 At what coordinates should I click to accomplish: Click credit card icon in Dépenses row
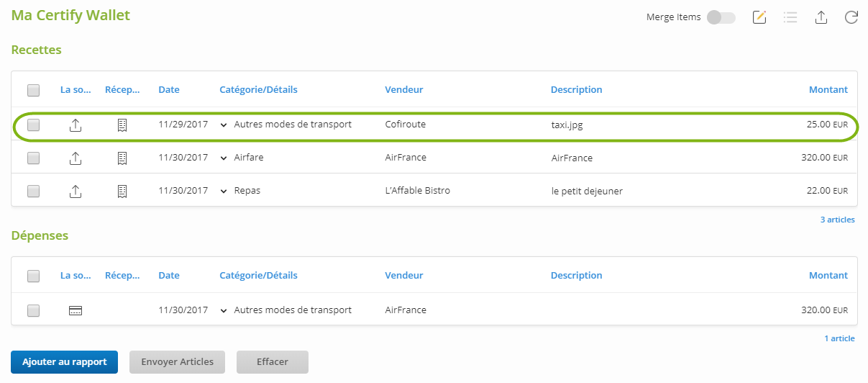tap(76, 310)
